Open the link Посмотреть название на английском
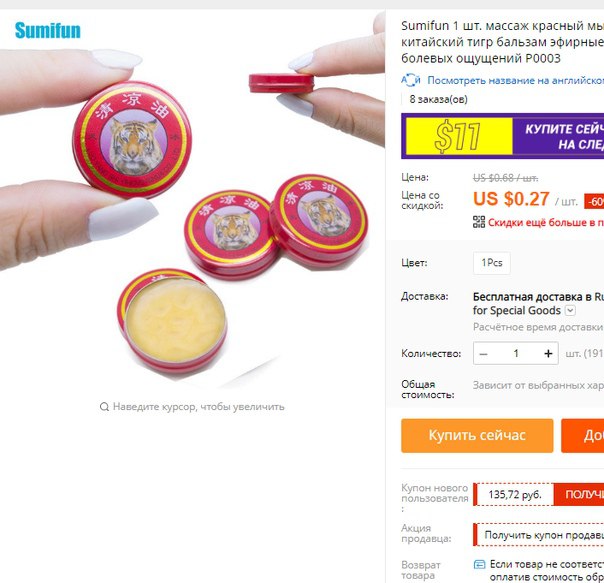 point(515,81)
